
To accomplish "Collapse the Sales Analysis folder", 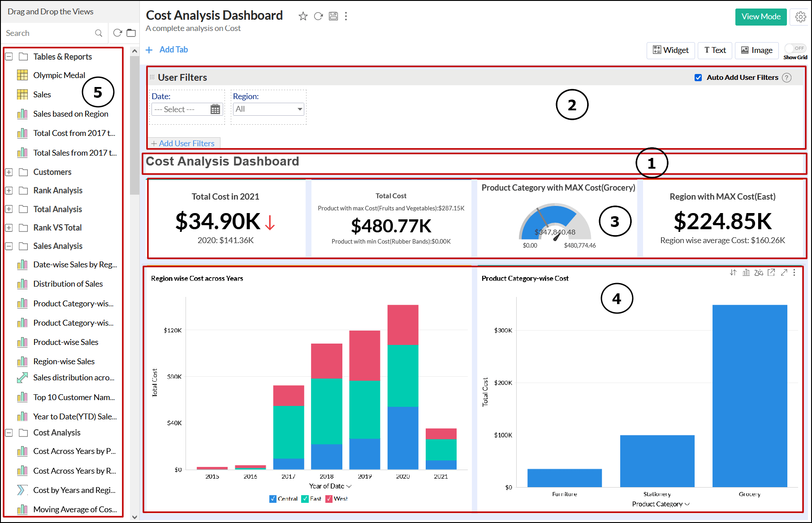I will coord(9,246).
